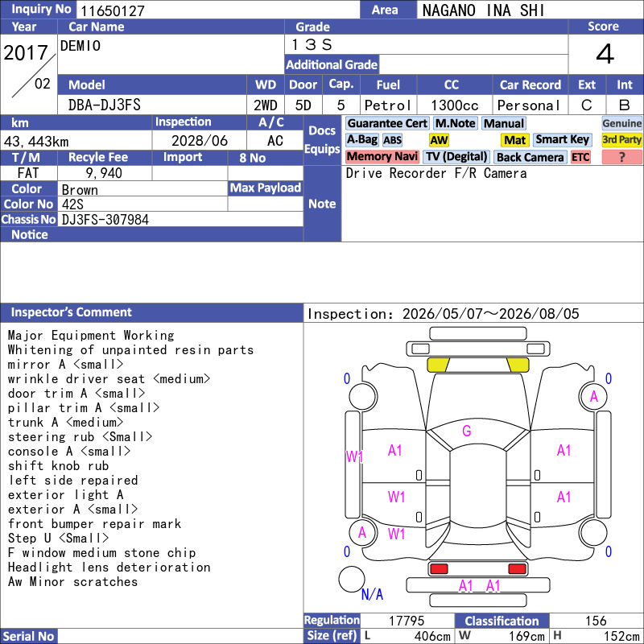The image size is (644, 644).
Task: Click the Guarantee Cert document badge
Action: (x=387, y=123)
